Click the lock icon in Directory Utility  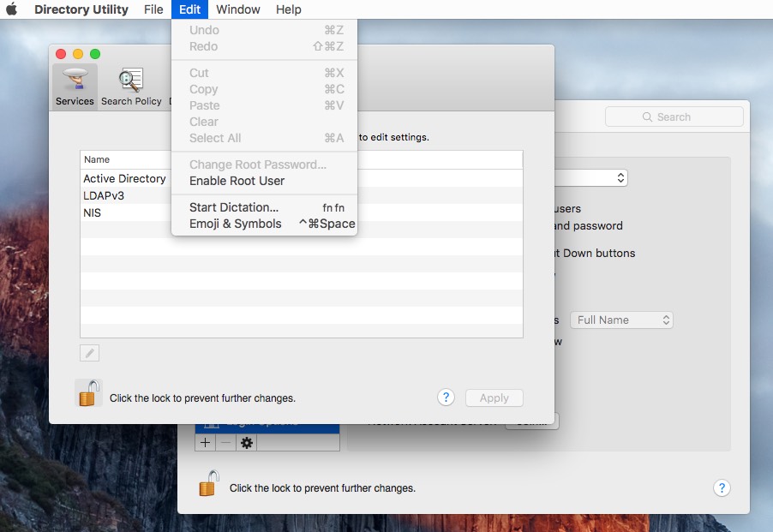point(89,392)
